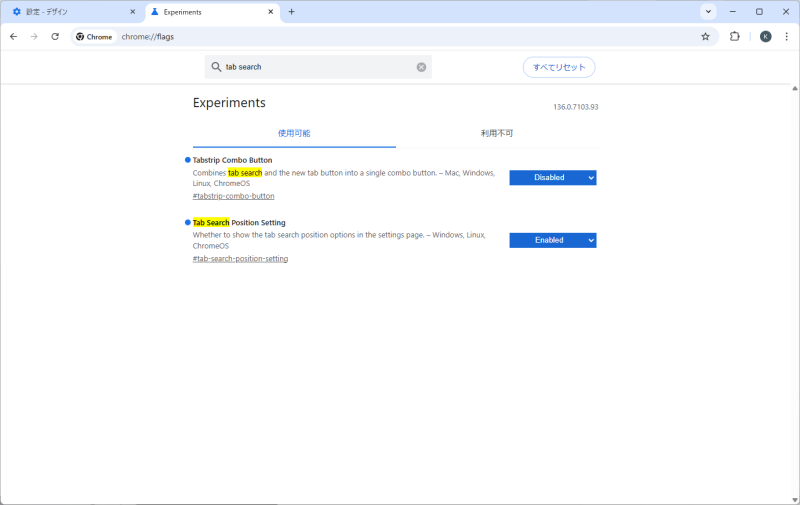Viewport: 800px width, 505px height.
Task: Open the profile avatar K menu
Action: click(x=765, y=37)
